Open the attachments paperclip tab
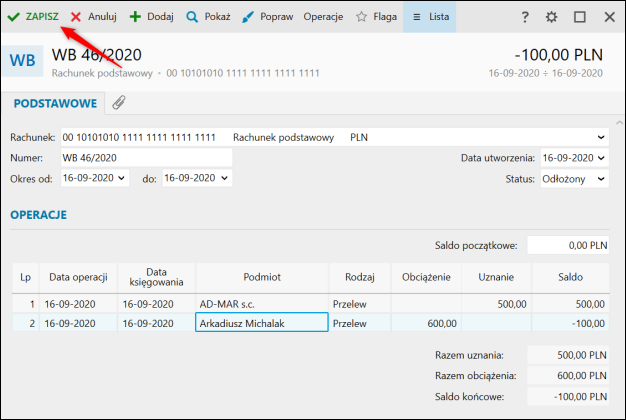 pos(119,103)
